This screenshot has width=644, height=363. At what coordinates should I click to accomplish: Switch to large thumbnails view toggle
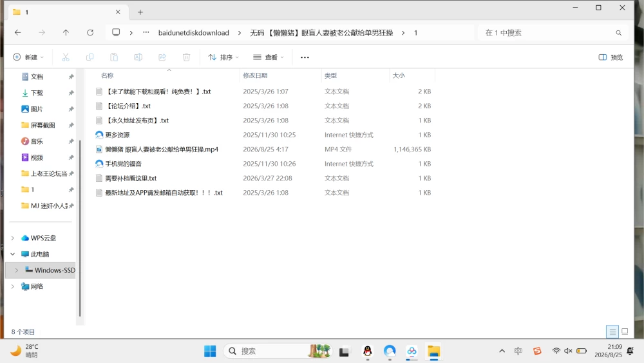(x=625, y=331)
